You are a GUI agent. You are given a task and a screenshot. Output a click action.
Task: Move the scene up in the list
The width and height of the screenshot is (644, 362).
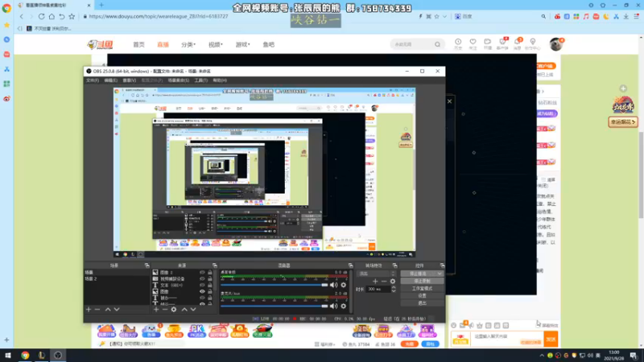point(108,309)
